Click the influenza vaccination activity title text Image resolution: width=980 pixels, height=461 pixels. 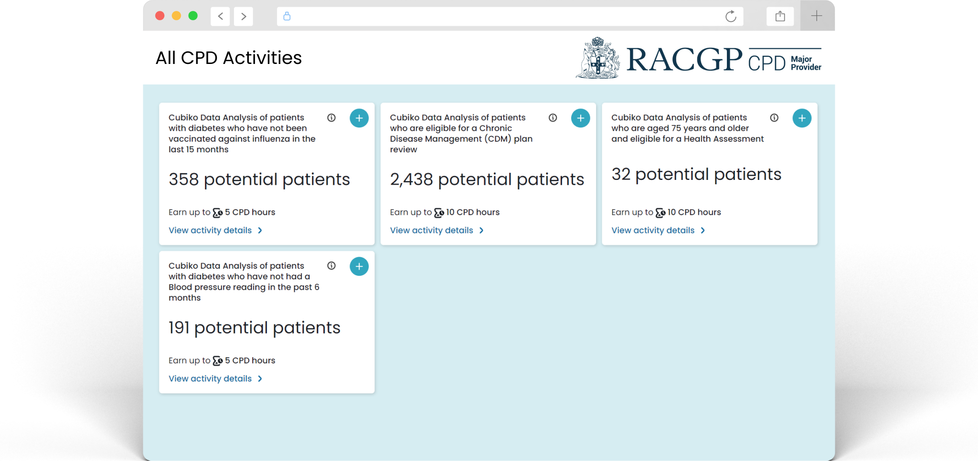click(242, 133)
